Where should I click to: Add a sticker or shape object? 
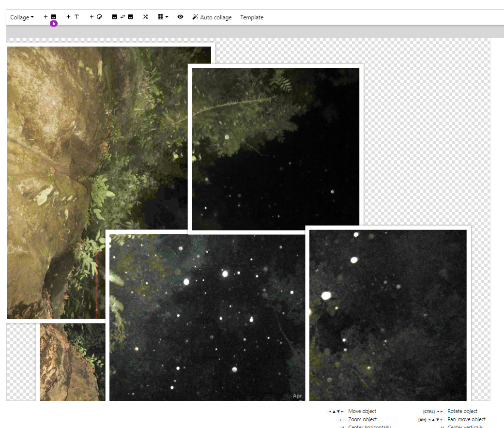coord(96,17)
